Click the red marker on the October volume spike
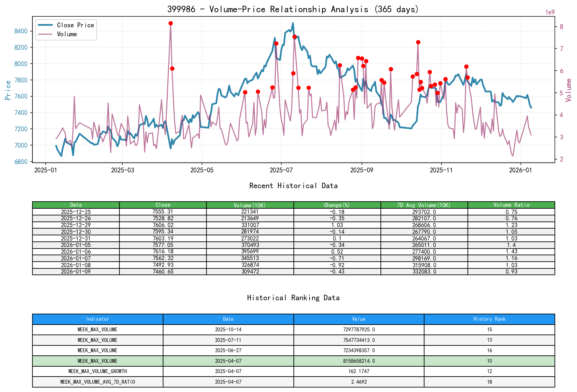Image resolution: width=577 pixels, height=392 pixels. pos(418,42)
